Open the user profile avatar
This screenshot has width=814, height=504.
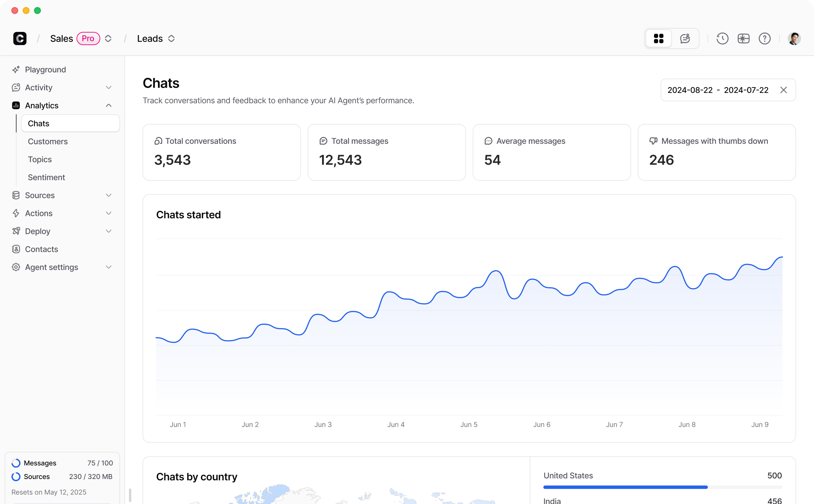(x=794, y=38)
